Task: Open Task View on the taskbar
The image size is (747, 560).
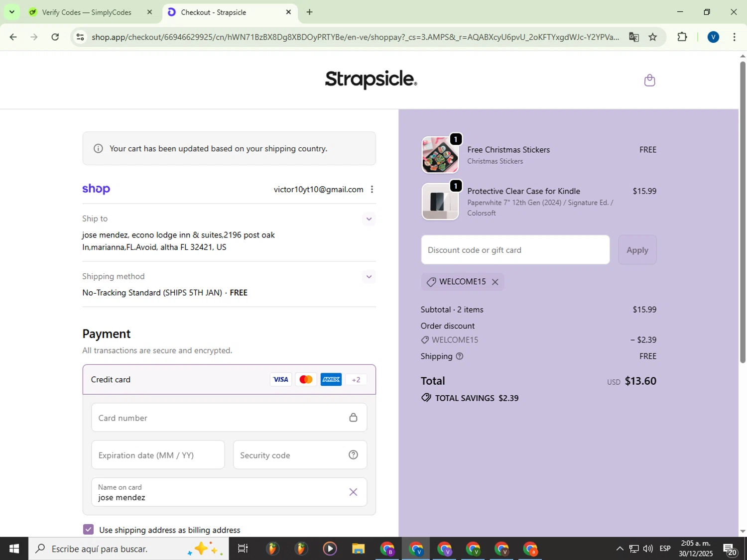Action: (x=243, y=549)
